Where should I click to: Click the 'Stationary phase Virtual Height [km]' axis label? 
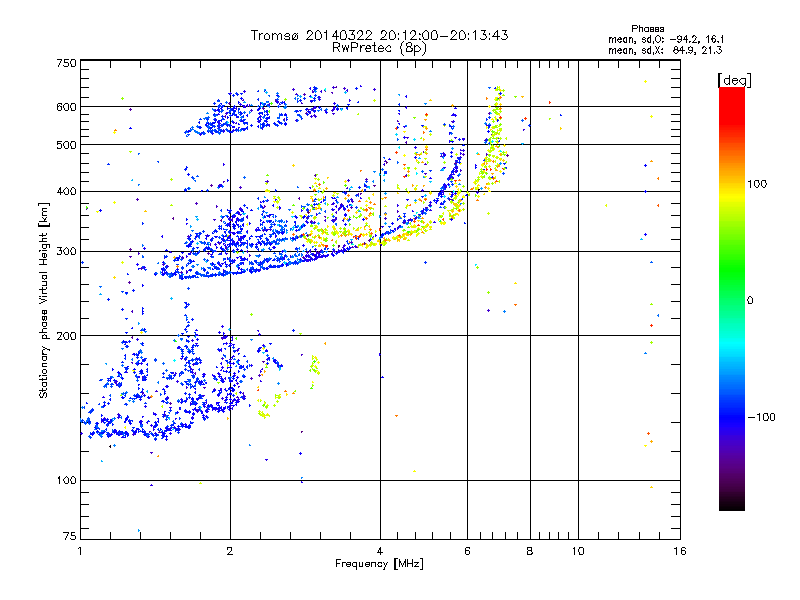(44, 300)
